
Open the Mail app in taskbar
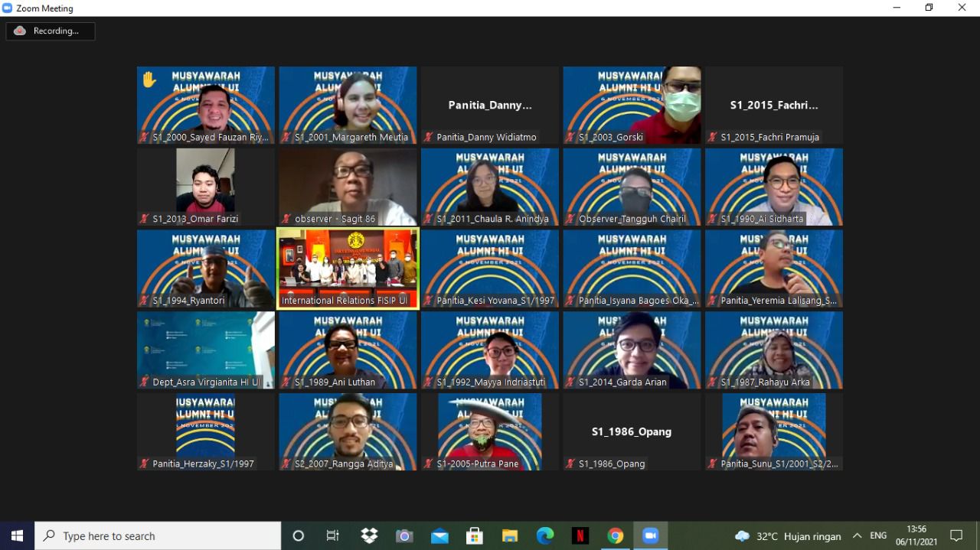point(439,535)
